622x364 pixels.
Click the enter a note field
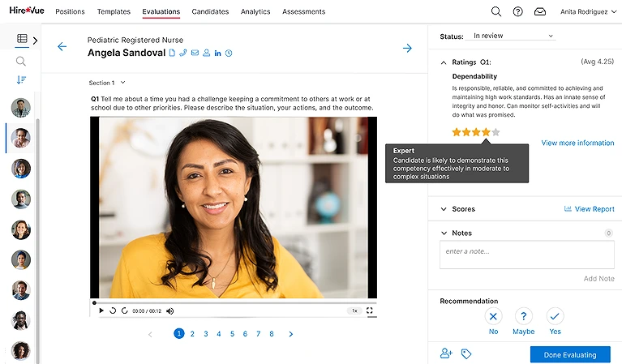[x=527, y=255]
